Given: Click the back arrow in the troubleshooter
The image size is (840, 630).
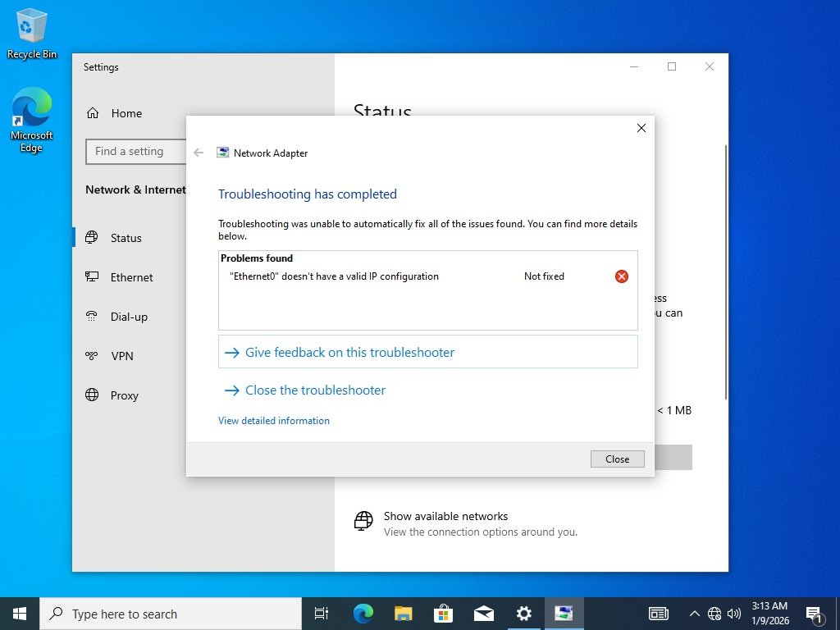Looking at the screenshot, I should (199, 153).
